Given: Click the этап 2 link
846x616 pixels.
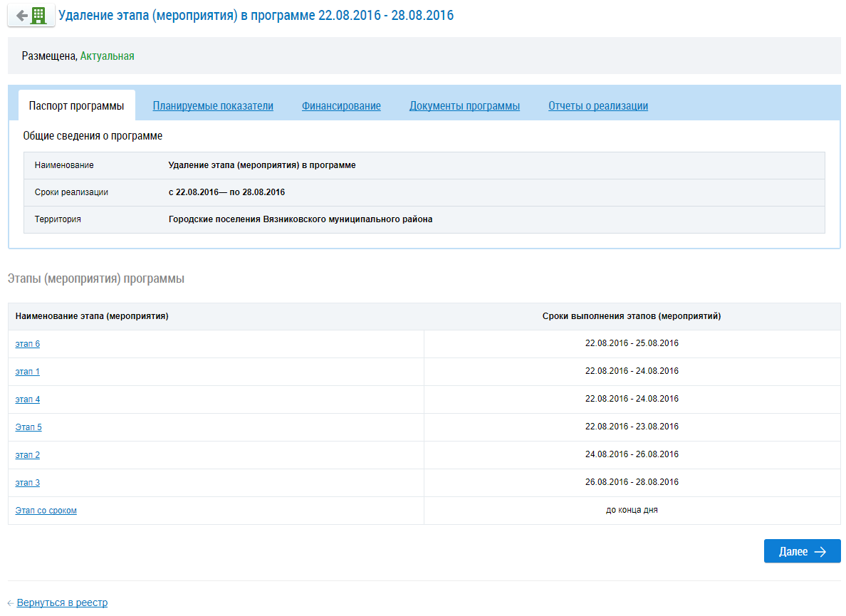Looking at the screenshot, I should pos(28,455).
